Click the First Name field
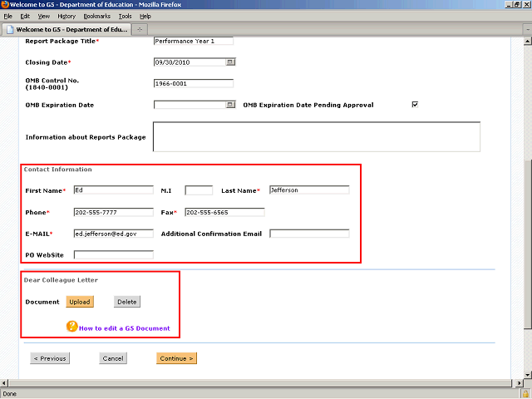 (114, 190)
